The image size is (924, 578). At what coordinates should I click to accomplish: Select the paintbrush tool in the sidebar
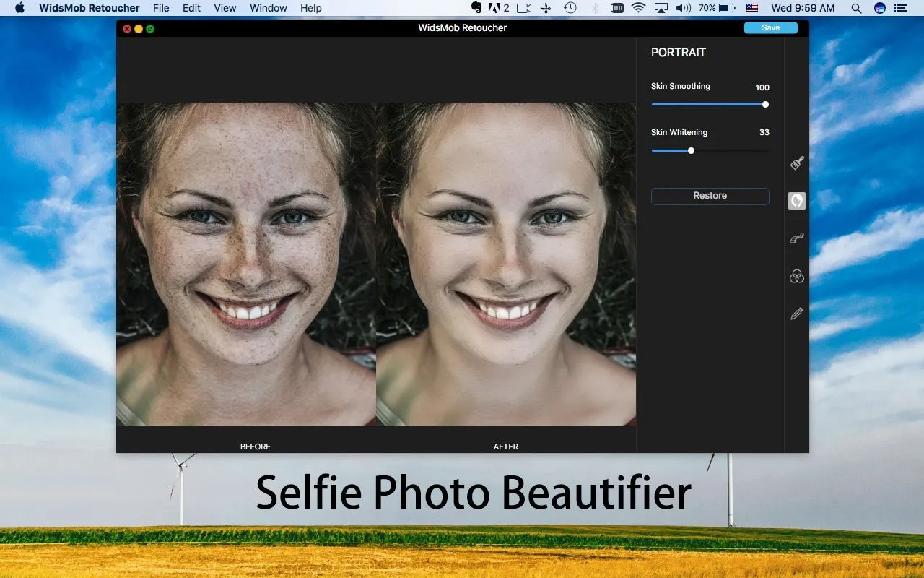point(797,163)
